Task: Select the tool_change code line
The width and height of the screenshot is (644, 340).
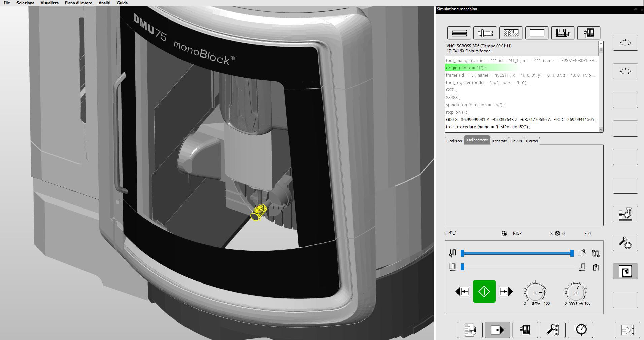Action: pos(521,61)
